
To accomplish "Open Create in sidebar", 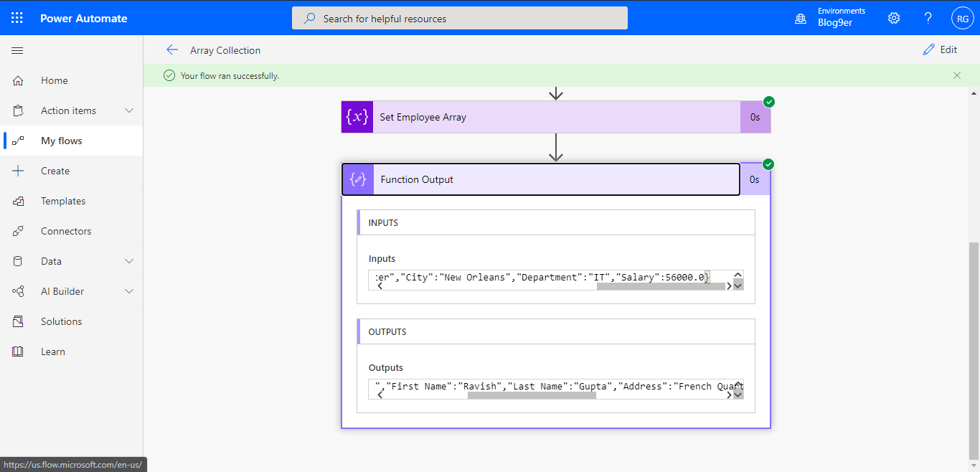I will (x=72, y=171).
